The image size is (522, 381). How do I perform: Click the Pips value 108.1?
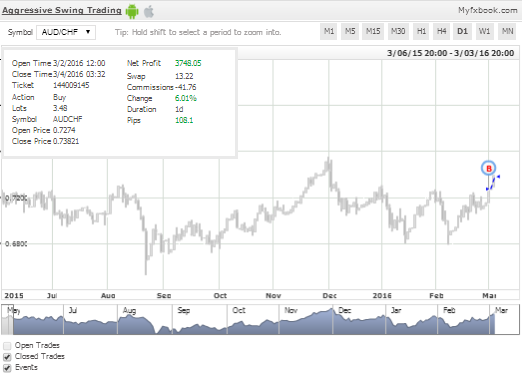pos(184,120)
